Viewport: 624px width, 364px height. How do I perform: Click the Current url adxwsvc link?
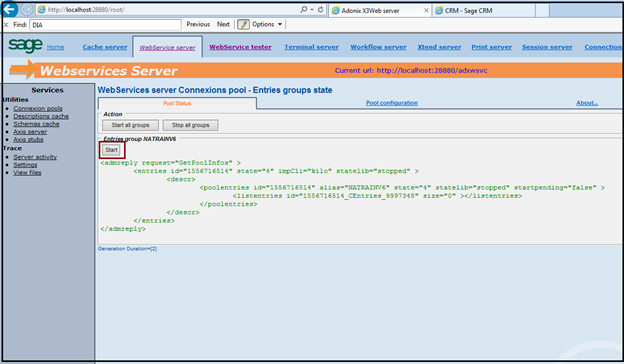tap(432, 70)
